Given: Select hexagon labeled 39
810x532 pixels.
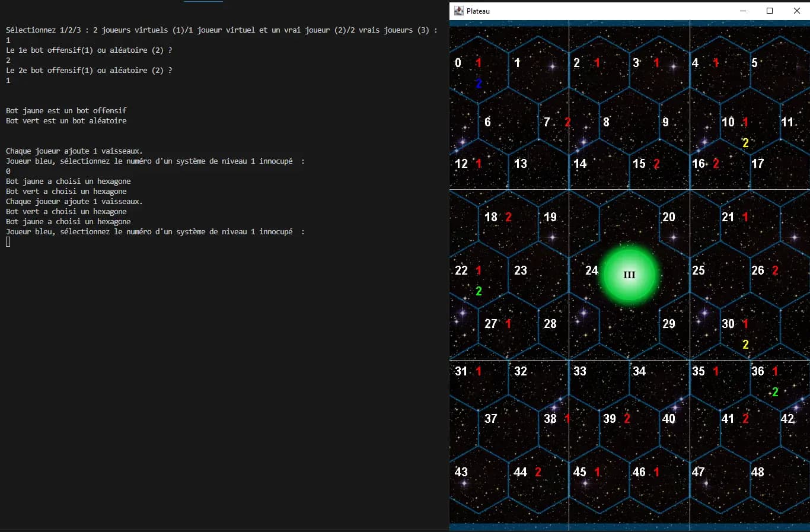Looking at the screenshot, I should click(610, 419).
